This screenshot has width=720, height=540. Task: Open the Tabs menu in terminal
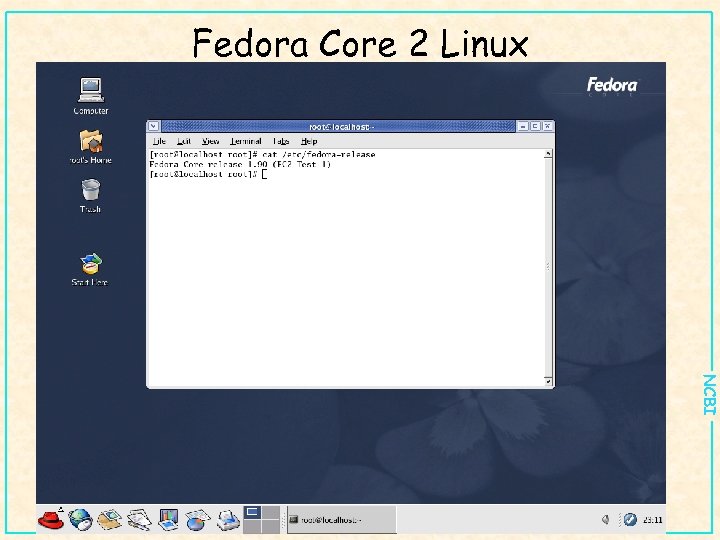281,141
